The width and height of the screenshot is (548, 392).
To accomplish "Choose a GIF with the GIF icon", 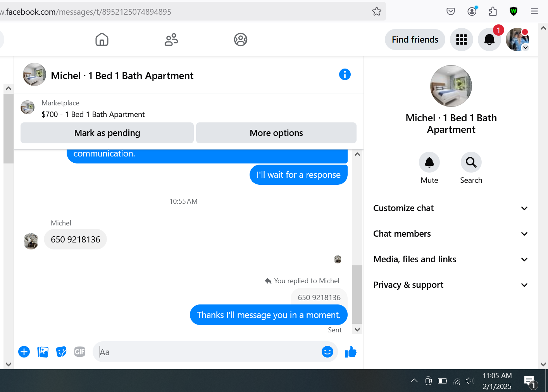I will 80,352.
